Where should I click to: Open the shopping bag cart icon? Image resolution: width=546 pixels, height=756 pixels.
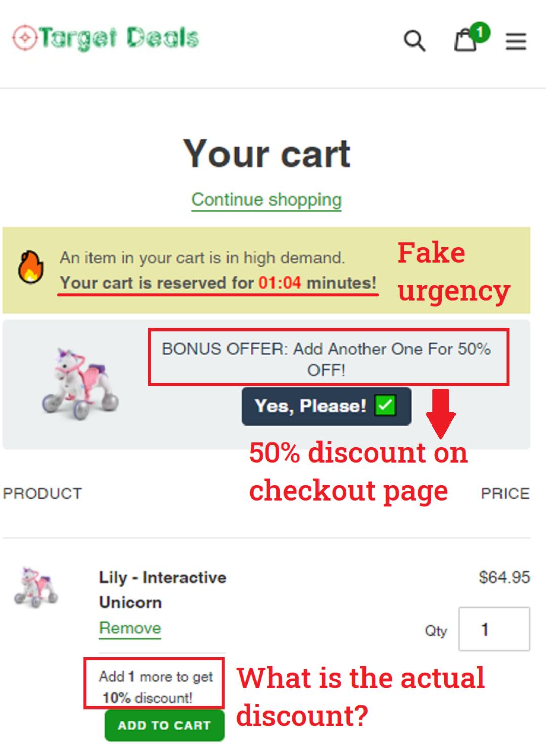tap(465, 41)
